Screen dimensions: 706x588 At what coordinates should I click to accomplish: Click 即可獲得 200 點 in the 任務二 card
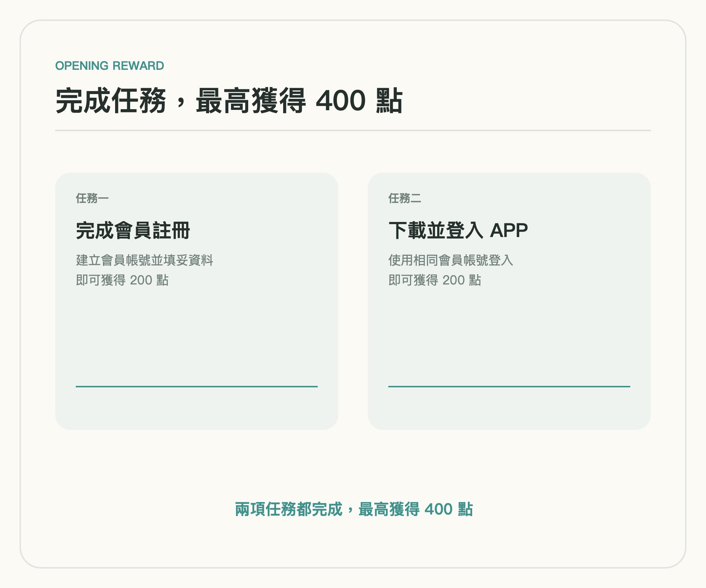[x=435, y=280]
